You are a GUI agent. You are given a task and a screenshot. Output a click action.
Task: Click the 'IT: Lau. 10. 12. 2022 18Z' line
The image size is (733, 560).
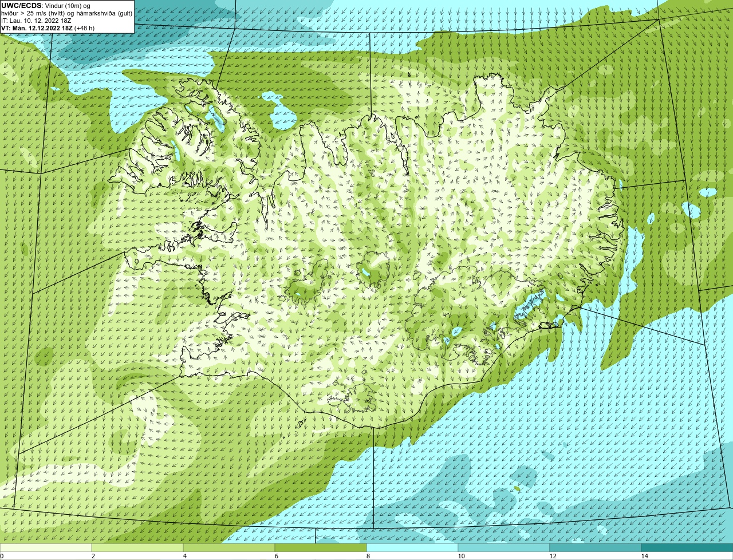tap(36, 20)
